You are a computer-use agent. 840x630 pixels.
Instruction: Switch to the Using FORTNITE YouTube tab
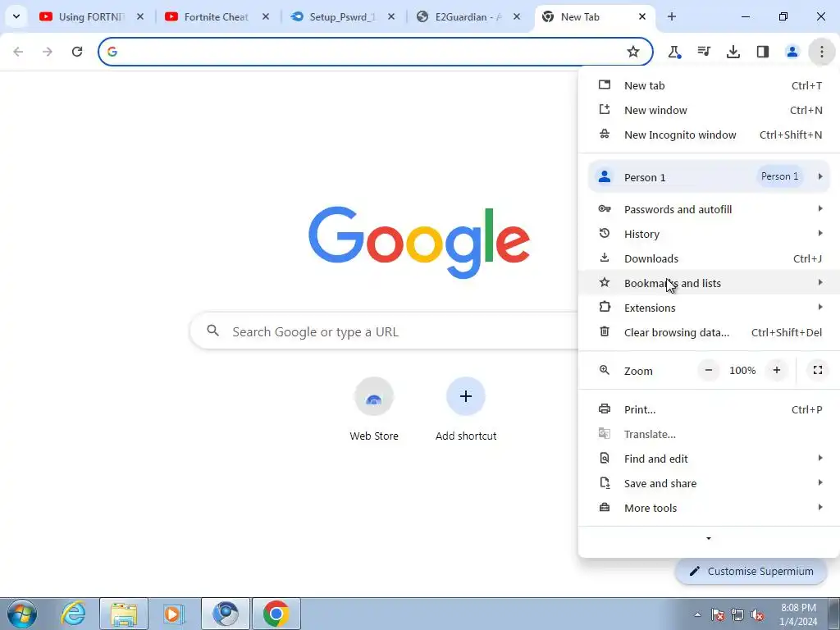(x=89, y=16)
